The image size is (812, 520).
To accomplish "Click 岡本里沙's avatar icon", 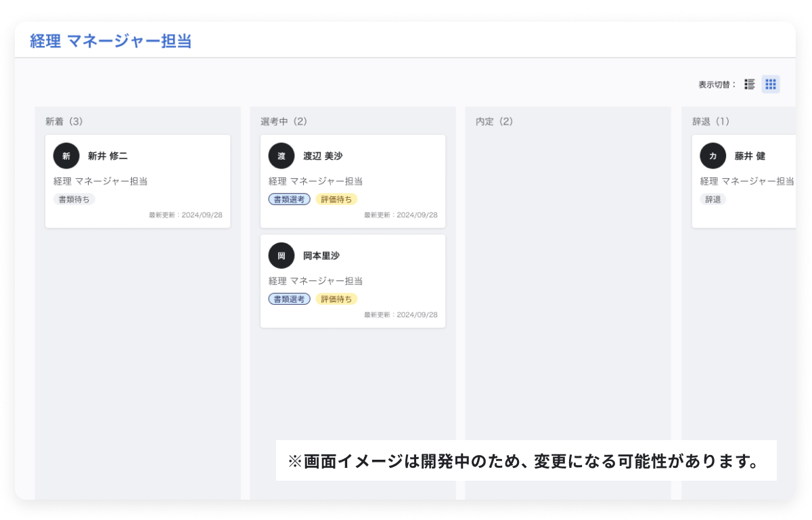I will (281, 256).
